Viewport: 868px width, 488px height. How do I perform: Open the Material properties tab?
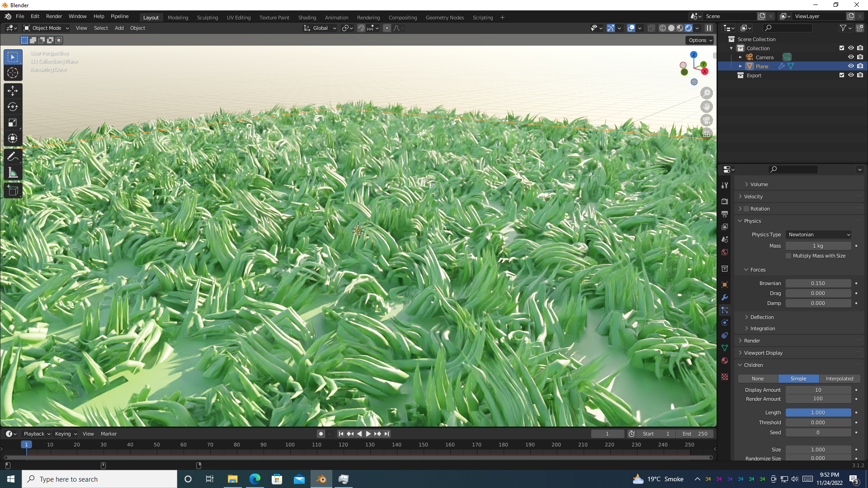(725, 361)
